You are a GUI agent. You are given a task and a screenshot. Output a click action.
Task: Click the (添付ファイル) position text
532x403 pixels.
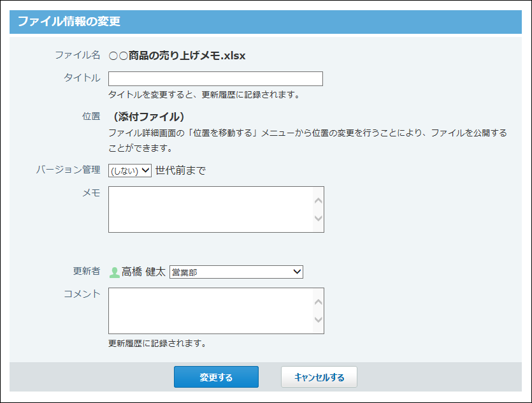pos(149,117)
